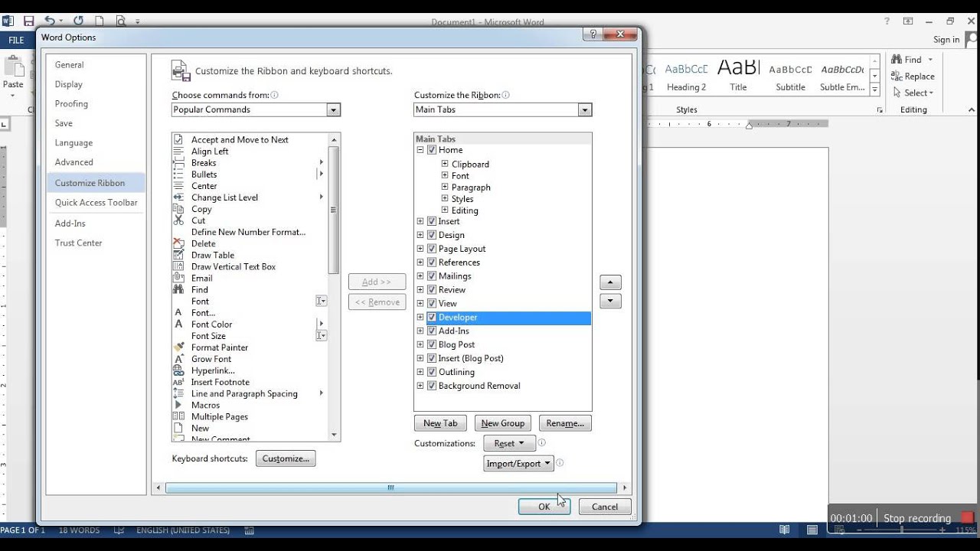Open the Choose commands from dropdown
This screenshot has height=551, width=980.
[333, 110]
